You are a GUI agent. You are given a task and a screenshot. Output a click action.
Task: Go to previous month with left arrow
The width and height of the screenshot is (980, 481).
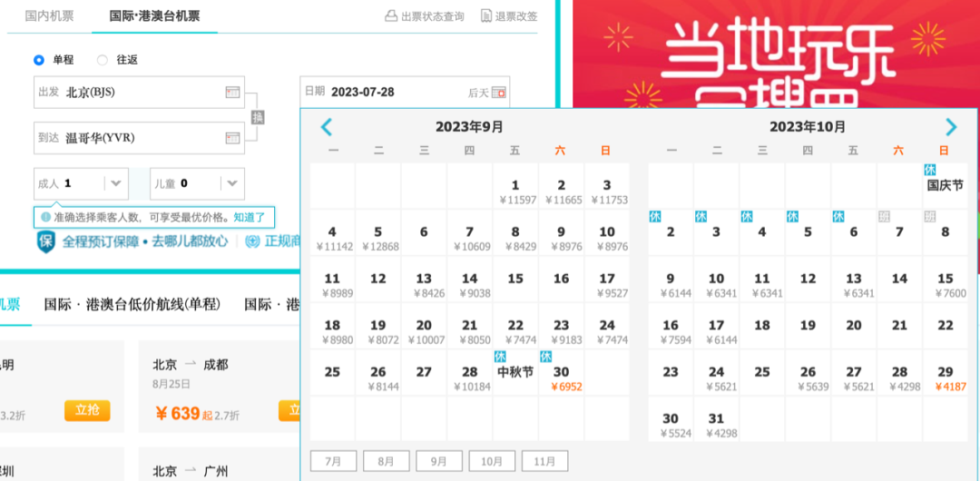click(x=327, y=128)
